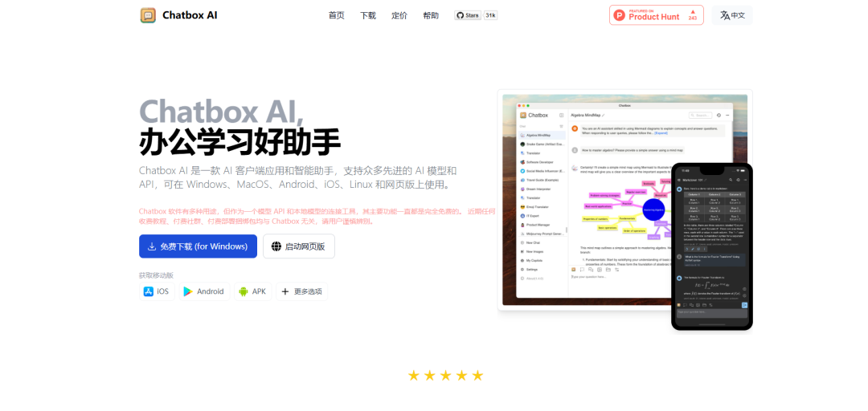This screenshot has height=411, width=868.
Task: Open the Product Hunt featured badge
Action: coord(657,15)
